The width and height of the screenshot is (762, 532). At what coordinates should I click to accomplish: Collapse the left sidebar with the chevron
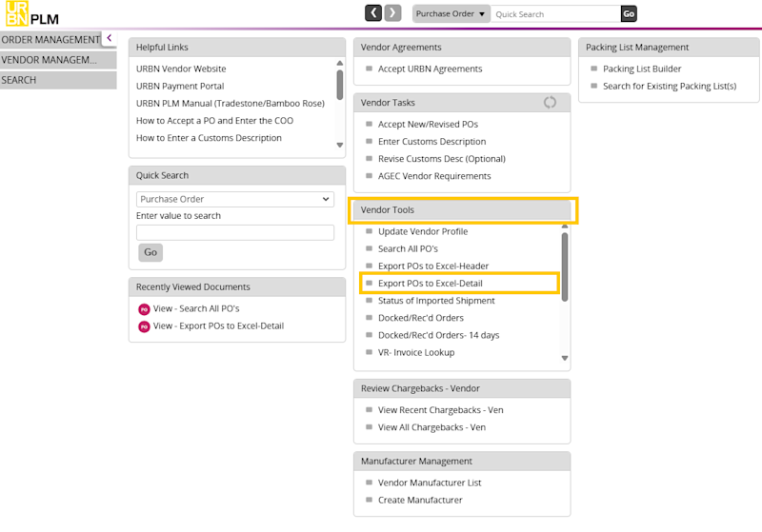pos(110,38)
